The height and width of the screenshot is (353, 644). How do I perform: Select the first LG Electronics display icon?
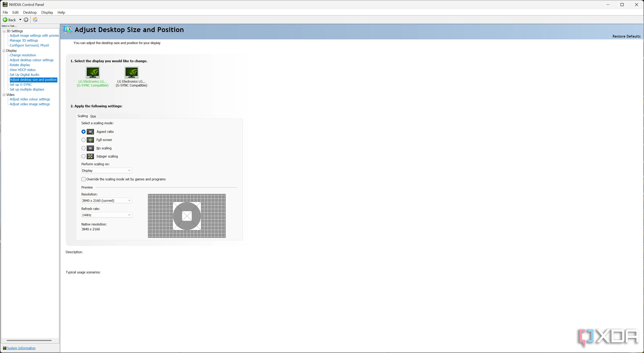pyautogui.click(x=93, y=73)
